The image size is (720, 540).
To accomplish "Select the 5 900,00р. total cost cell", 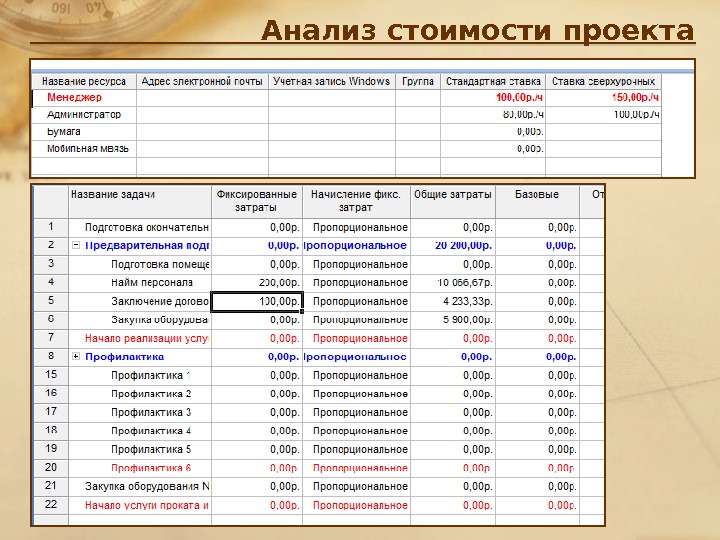I will click(x=453, y=320).
